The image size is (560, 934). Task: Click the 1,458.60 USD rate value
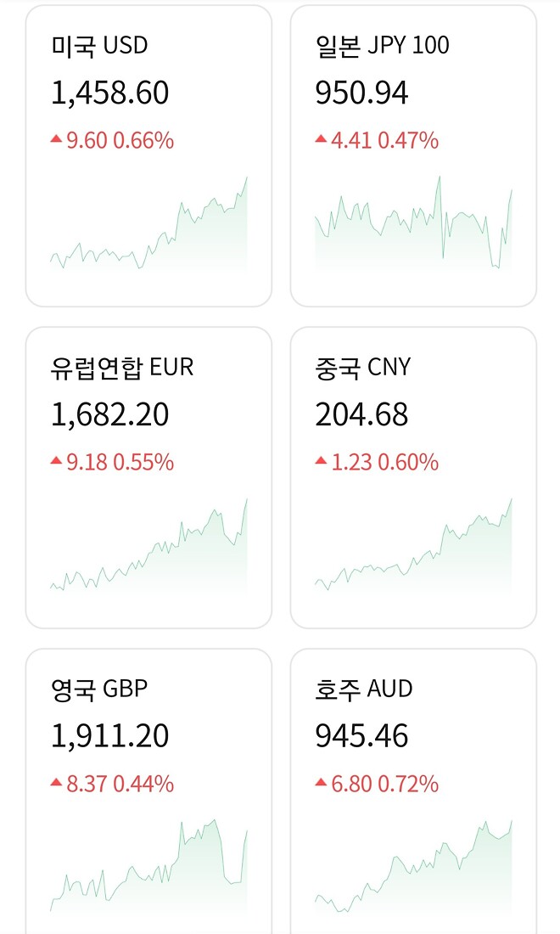pyautogui.click(x=109, y=95)
